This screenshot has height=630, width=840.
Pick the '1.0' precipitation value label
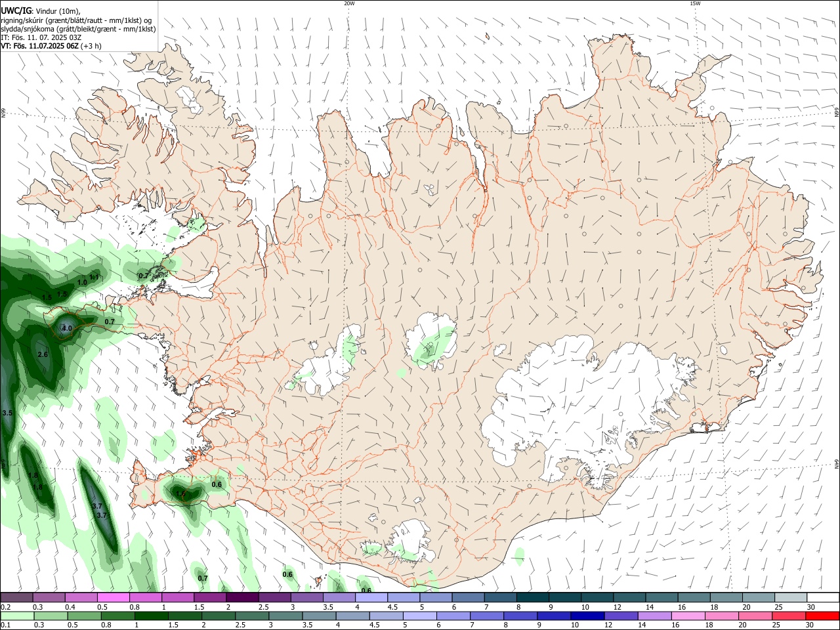[x=82, y=282]
